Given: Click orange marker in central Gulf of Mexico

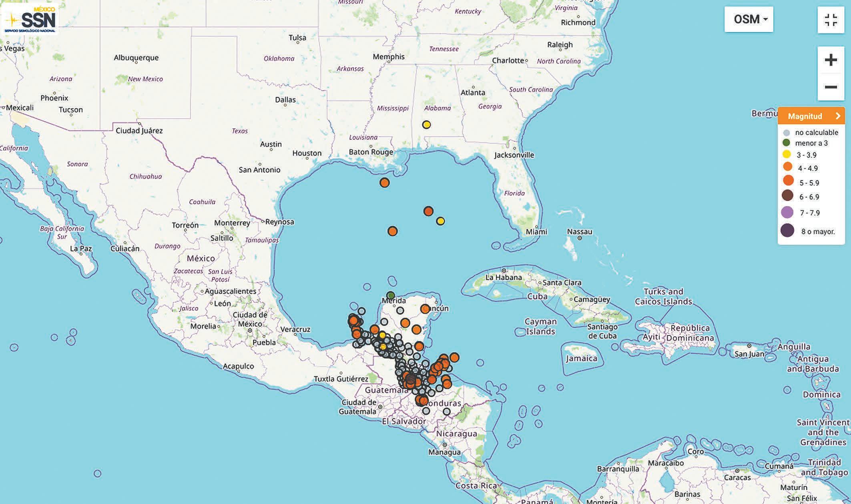Looking at the screenshot, I should (392, 231).
